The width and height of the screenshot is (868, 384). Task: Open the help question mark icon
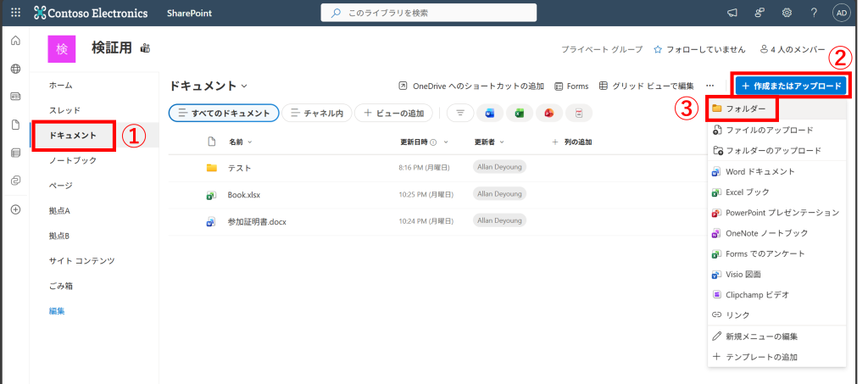814,13
